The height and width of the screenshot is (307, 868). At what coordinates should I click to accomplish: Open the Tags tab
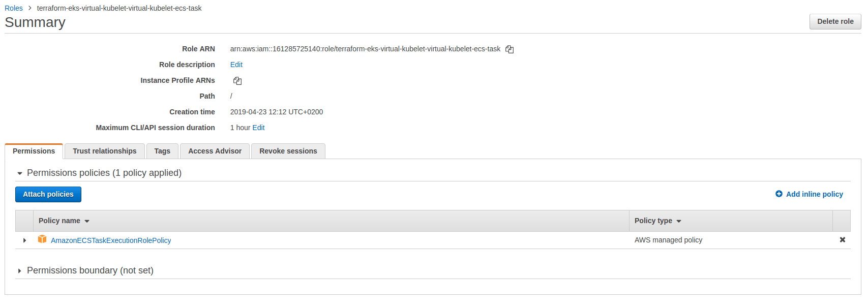pyautogui.click(x=162, y=151)
